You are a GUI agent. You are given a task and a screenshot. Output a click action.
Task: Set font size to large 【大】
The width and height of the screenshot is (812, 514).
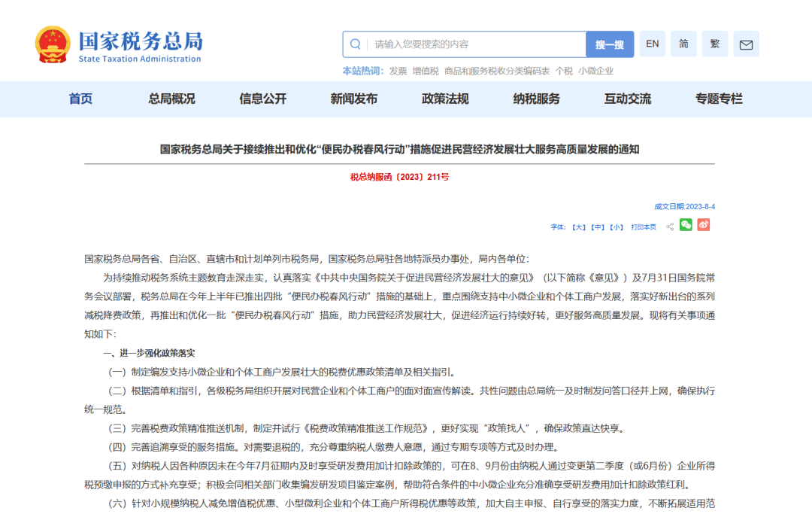tap(578, 227)
